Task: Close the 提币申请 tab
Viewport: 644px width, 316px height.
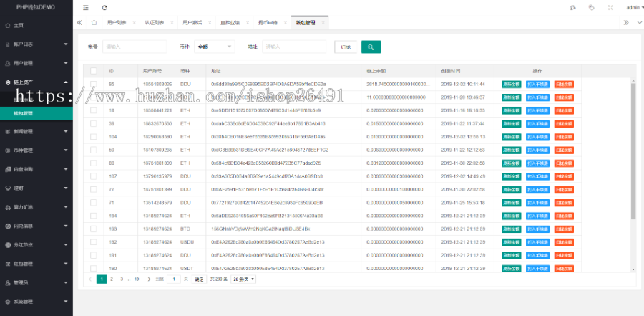Action: pos(285,23)
